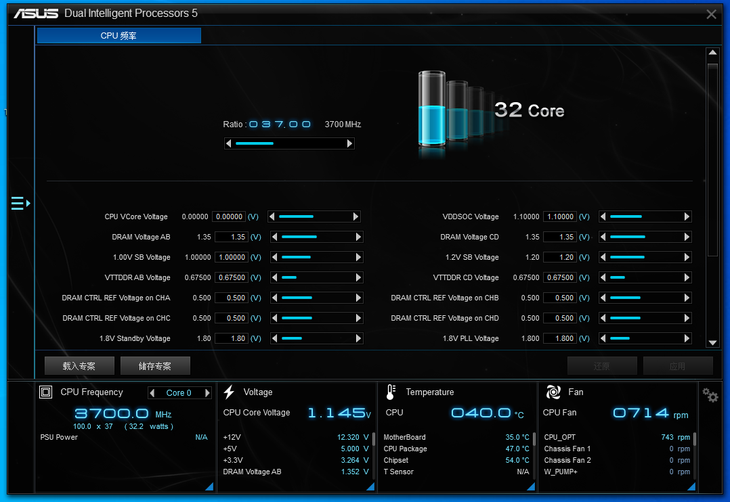The width and height of the screenshot is (730, 502).
Task: Click Chassis Fan 1 row
Action: coord(617,449)
